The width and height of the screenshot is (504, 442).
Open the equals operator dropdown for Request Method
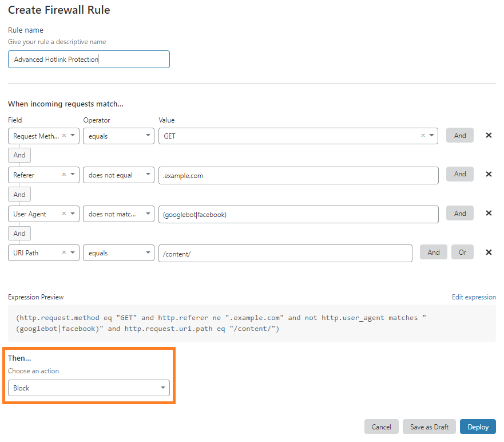click(148, 136)
